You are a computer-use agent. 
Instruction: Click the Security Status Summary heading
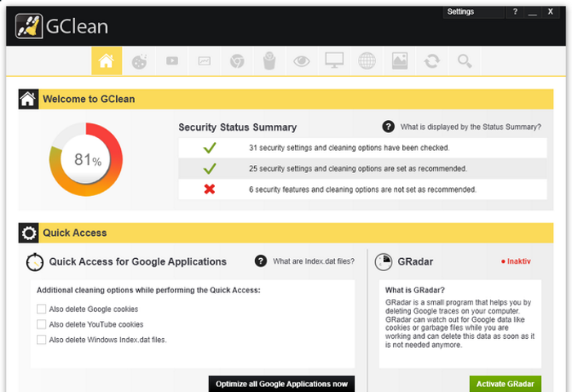(238, 127)
